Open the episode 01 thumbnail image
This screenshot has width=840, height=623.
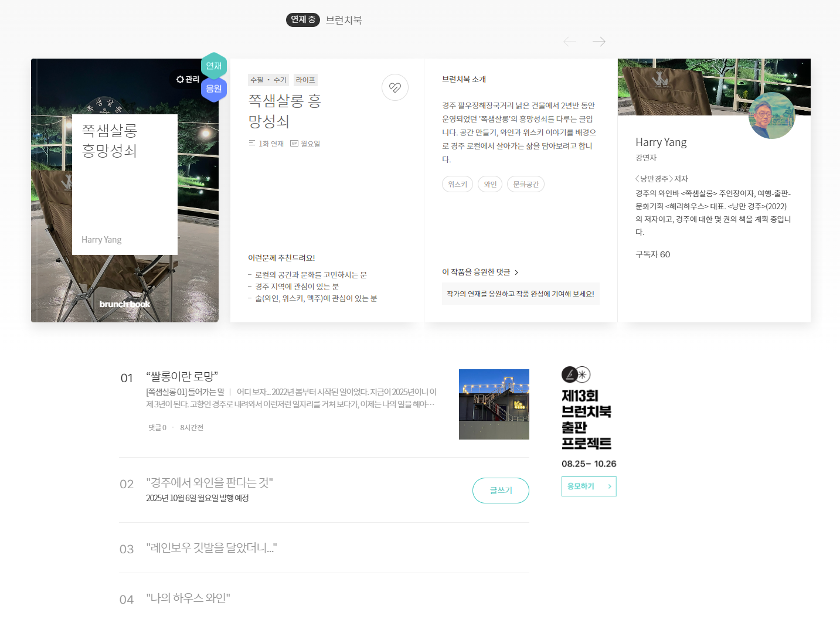tap(494, 404)
